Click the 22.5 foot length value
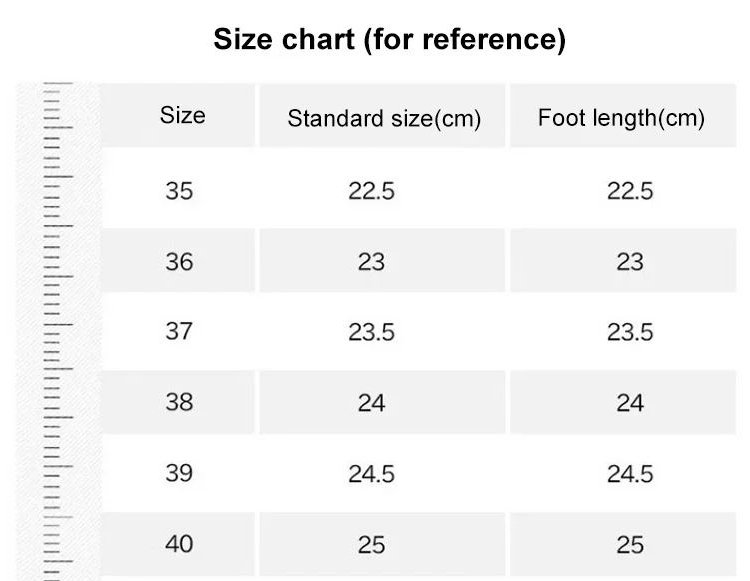750x581 pixels. [630, 191]
